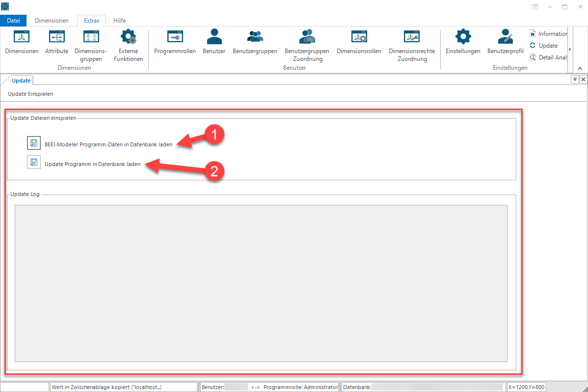Switch to the Hilfe ribbon tab
The width and height of the screenshot is (588, 392).
point(120,21)
